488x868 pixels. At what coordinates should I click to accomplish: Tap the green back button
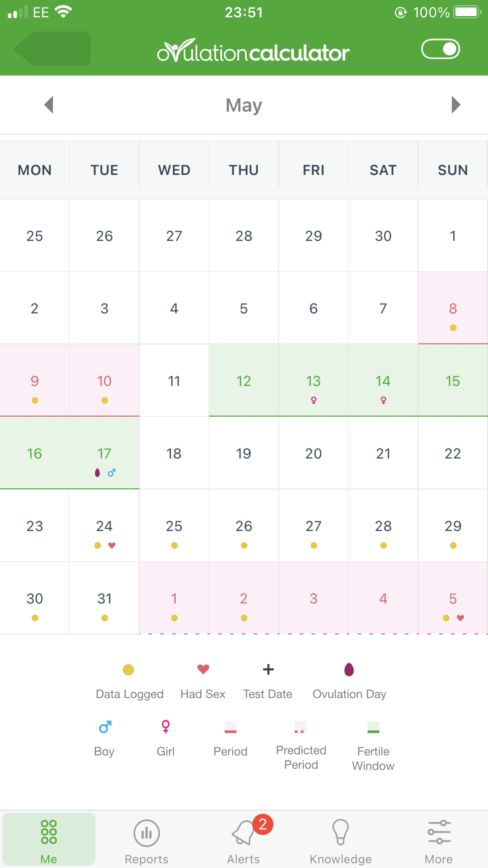click(53, 49)
